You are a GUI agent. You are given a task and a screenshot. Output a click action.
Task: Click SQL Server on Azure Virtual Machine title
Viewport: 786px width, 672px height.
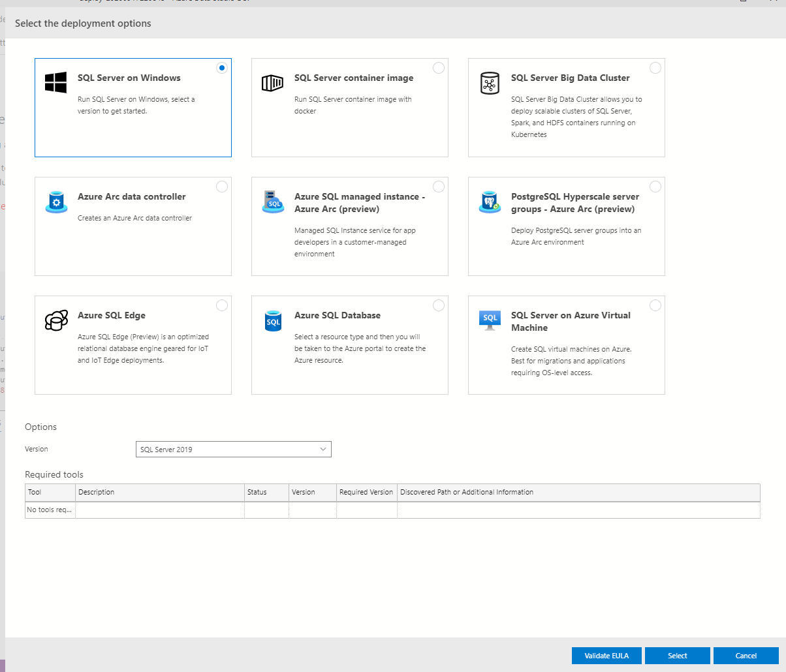point(571,322)
